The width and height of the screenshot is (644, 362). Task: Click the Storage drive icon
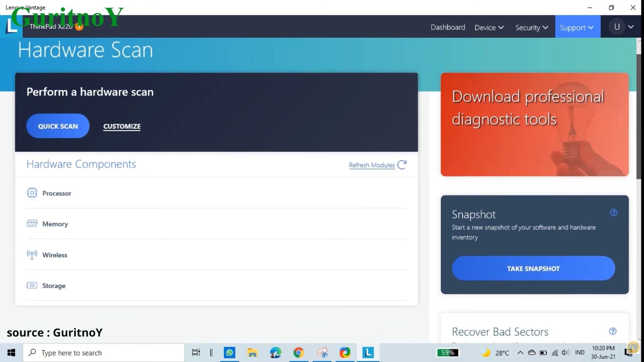[x=32, y=285]
